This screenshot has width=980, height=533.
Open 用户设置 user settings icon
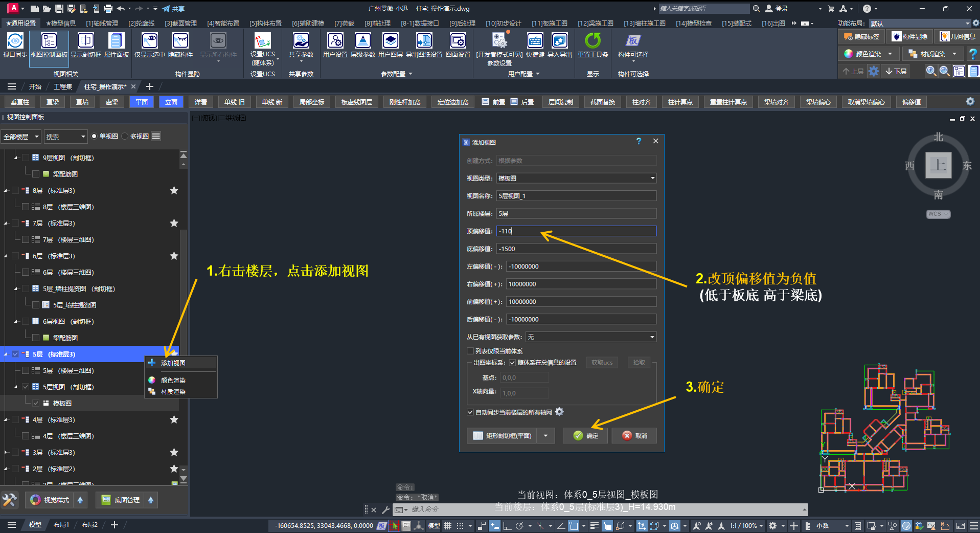pos(335,41)
